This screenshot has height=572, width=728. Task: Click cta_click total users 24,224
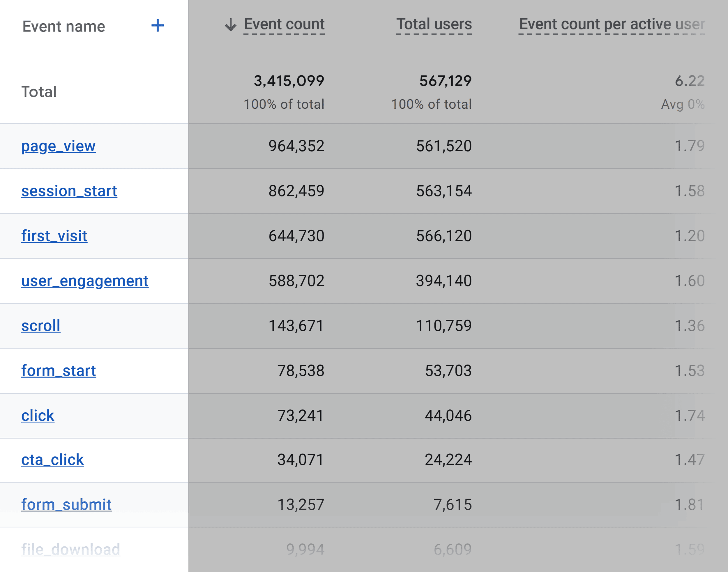point(448,460)
